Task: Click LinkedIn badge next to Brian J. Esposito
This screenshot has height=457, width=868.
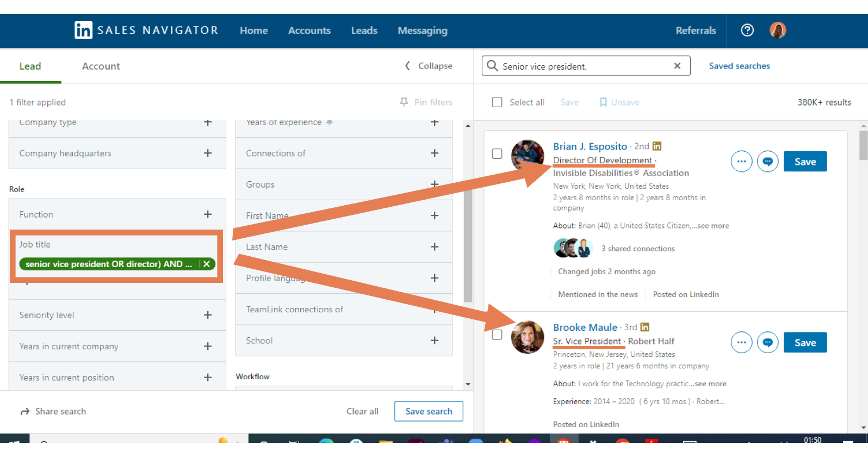Action: 657,146
